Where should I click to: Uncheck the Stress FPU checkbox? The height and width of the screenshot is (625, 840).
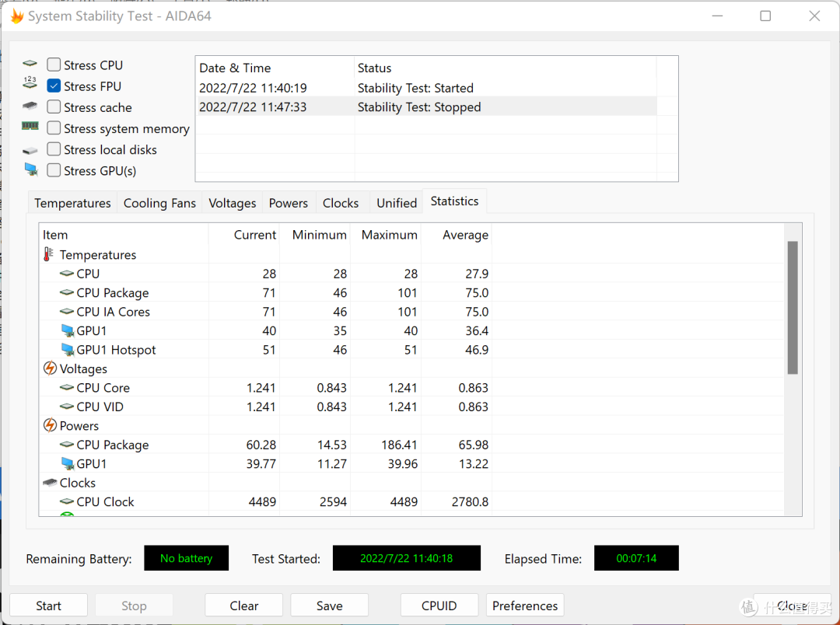[x=54, y=86]
